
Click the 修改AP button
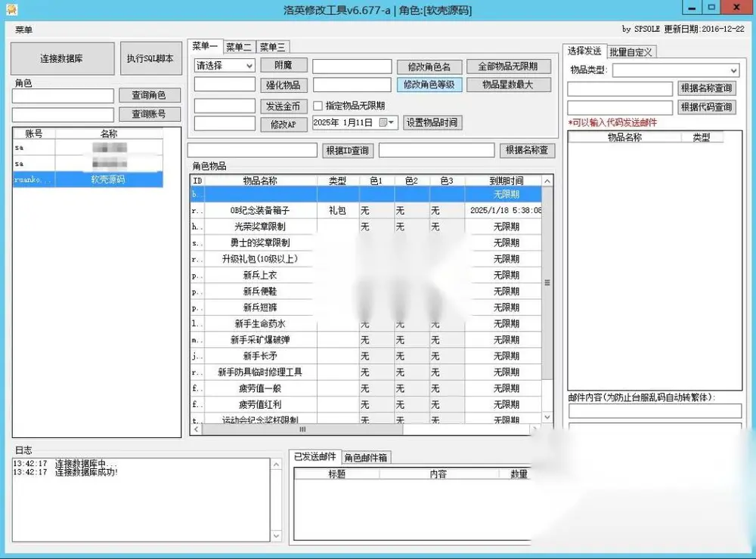[283, 125]
